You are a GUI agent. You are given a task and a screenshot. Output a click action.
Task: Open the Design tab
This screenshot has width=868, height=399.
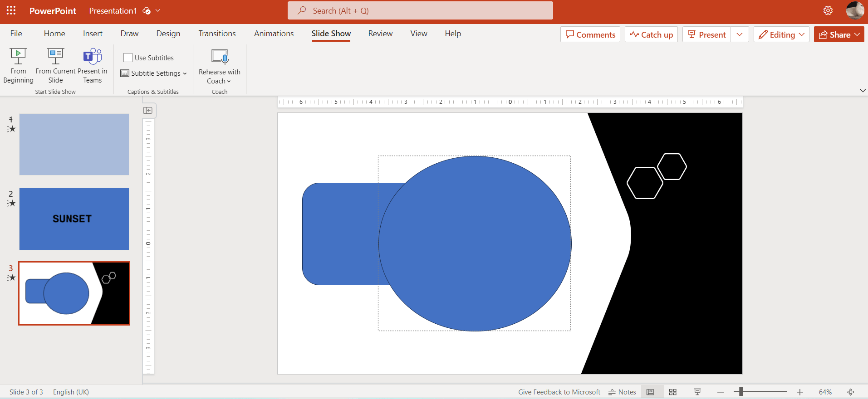tap(168, 34)
